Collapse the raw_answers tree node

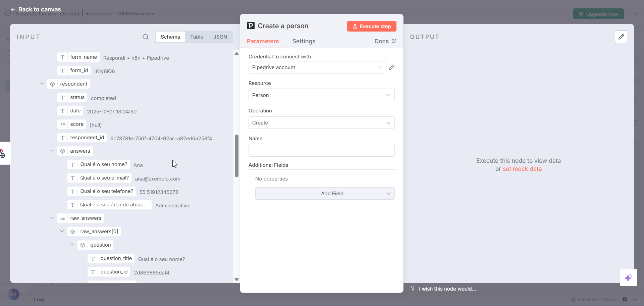(52, 218)
